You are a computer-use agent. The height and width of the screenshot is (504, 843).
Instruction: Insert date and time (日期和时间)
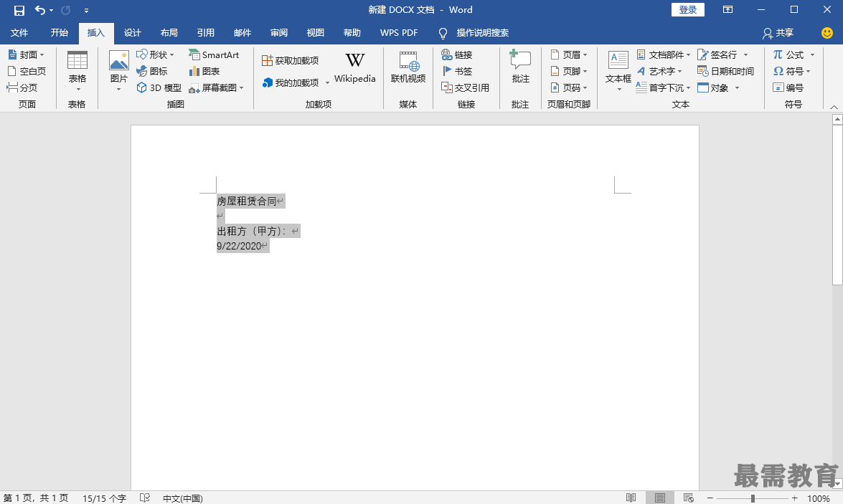pyautogui.click(x=725, y=71)
